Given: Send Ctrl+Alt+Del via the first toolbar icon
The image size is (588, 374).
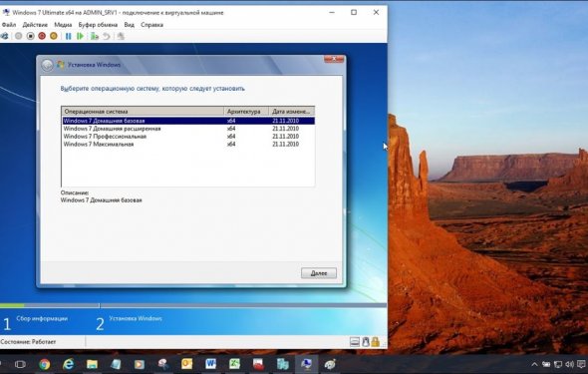Looking at the screenshot, I should pyautogui.click(x=4, y=36).
